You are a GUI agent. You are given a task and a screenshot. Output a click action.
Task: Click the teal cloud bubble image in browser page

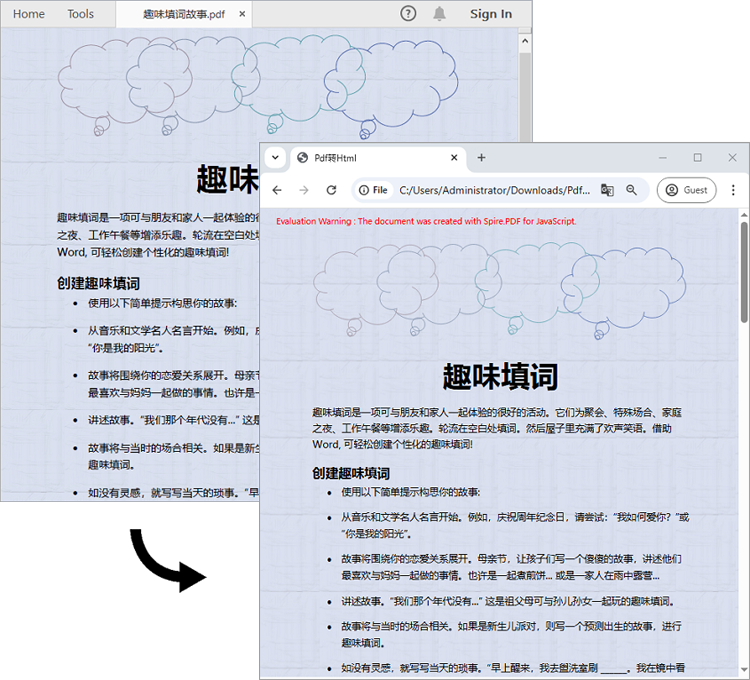(536, 287)
